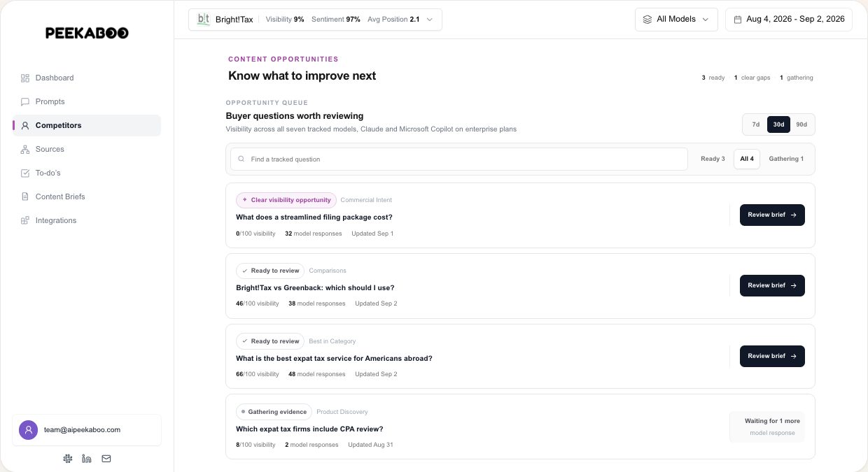Click the Peekaboo logo
868x472 pixels.
[x=87, y=33]
